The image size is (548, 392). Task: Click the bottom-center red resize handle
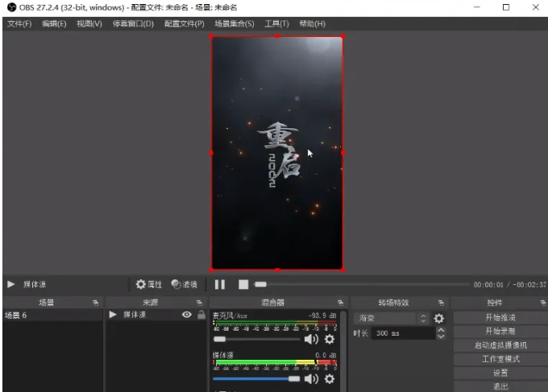point(277,270)
